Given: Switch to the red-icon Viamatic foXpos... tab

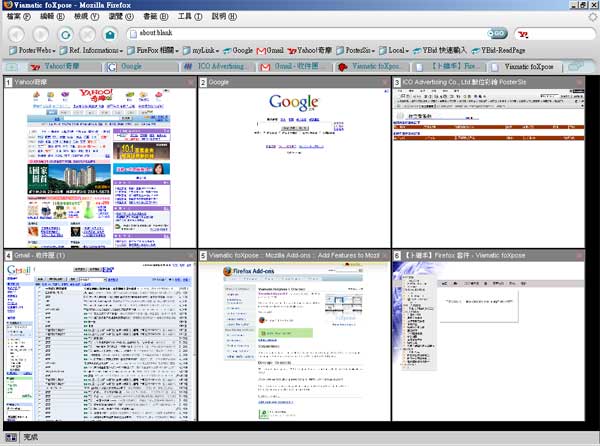Looking at the screenshot, I should click(x=373, y=67).
